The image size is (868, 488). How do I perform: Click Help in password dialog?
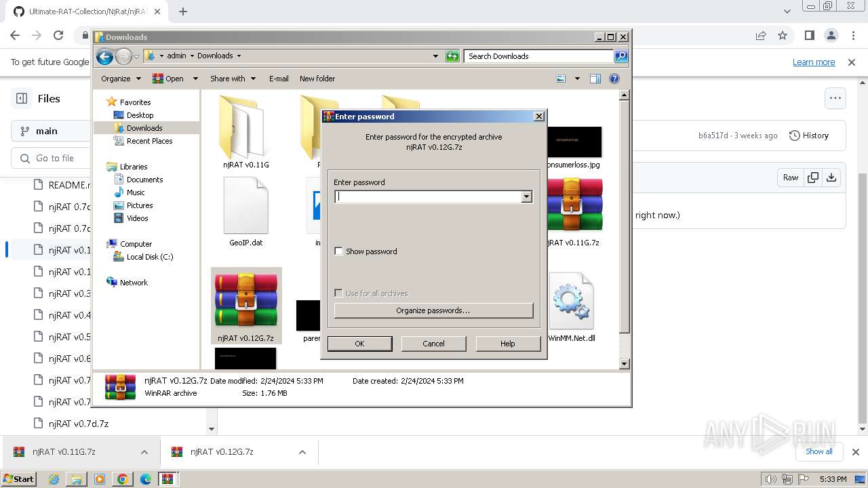coord(508,344)
